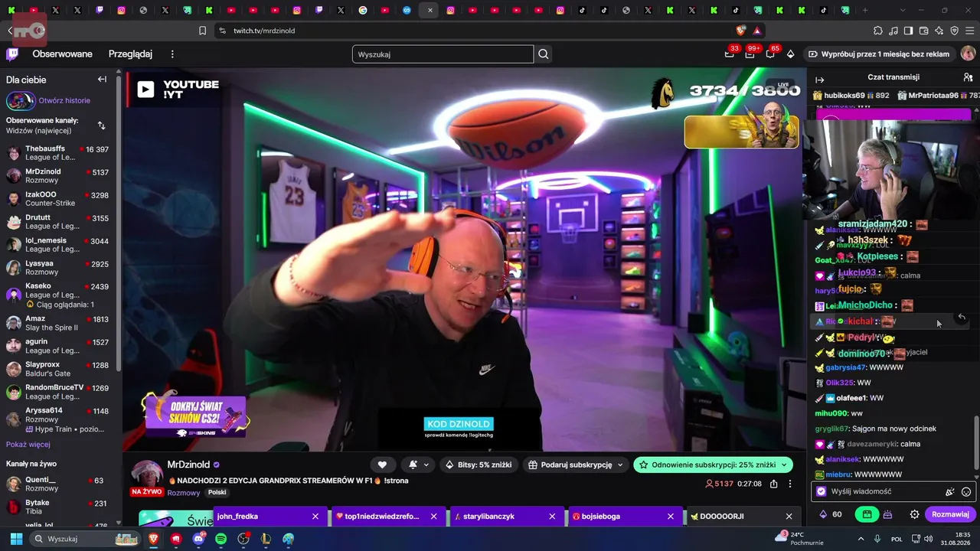Open the Otwórz historie link
The image size is (980, 551).
[x=64, y=100]
